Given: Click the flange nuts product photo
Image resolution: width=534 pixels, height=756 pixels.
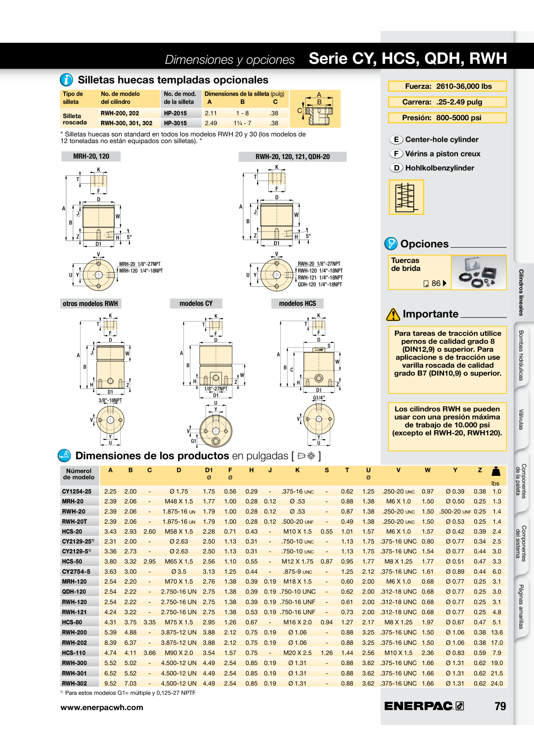Looking at the screenshot, I should pos(478,272).
